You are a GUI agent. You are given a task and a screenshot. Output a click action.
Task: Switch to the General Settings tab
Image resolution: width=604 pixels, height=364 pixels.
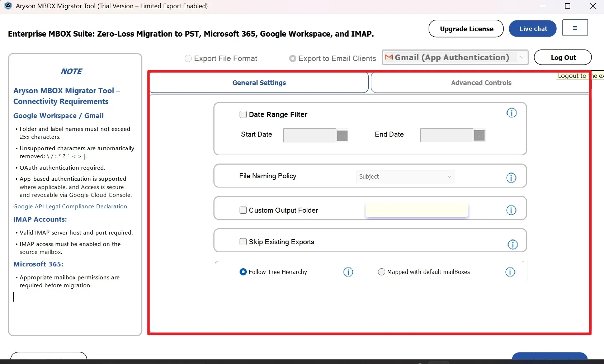point(259,82)
